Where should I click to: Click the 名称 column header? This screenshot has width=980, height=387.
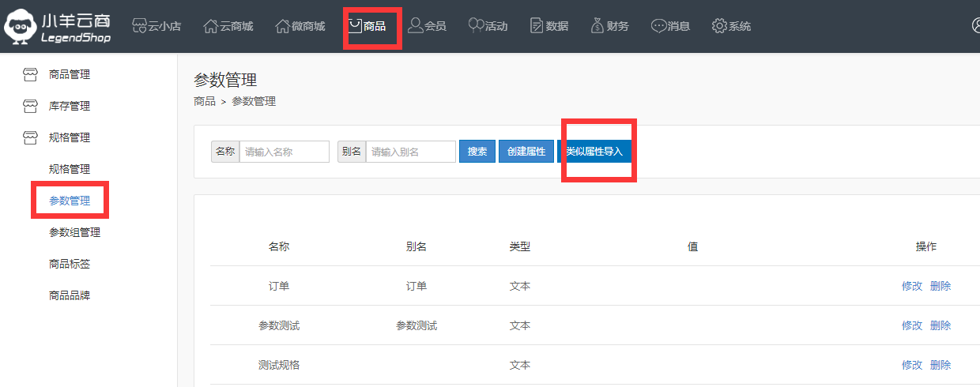pos(279,246)
